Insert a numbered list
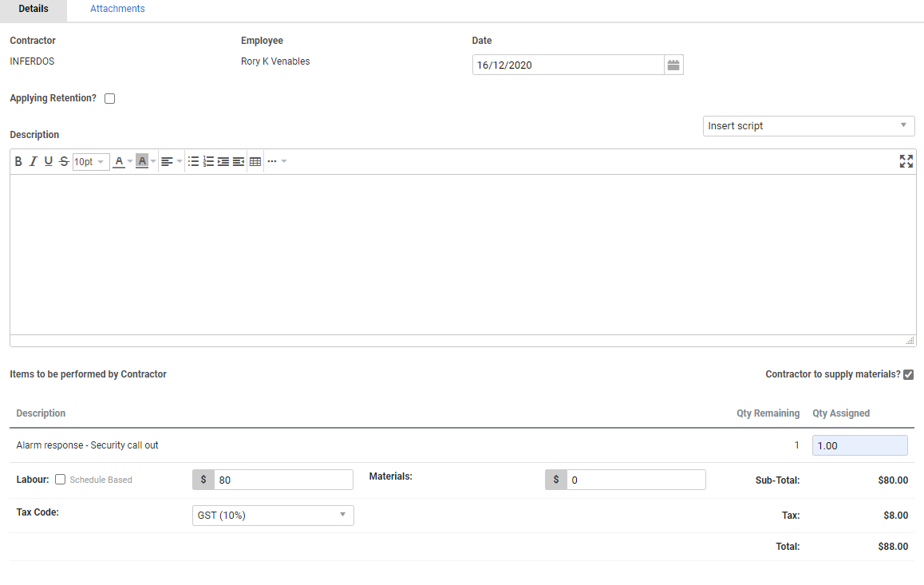 pos(208,161)
